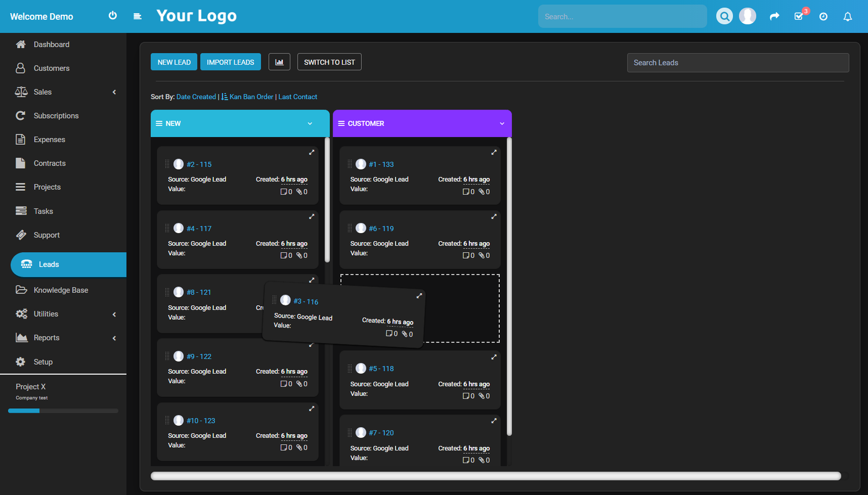Go to Setup in the sidebar menu

tap(42, 361)
